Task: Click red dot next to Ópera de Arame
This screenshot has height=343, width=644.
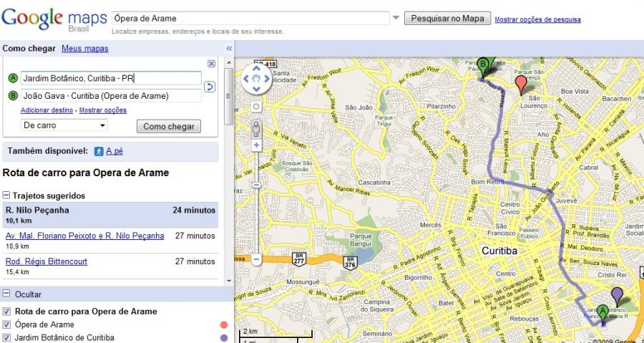Action: tap(224, 325)
